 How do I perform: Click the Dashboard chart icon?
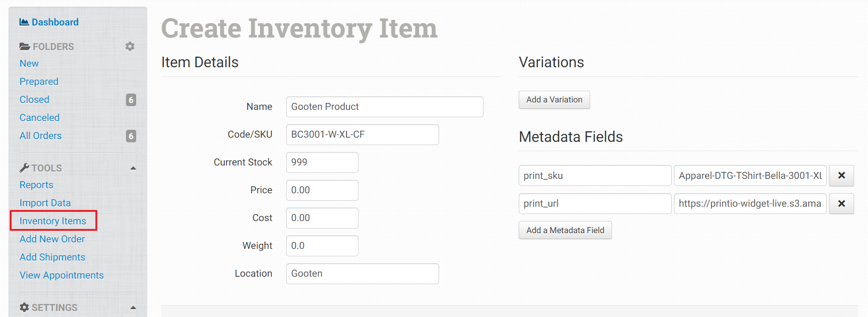click(24, 22)
